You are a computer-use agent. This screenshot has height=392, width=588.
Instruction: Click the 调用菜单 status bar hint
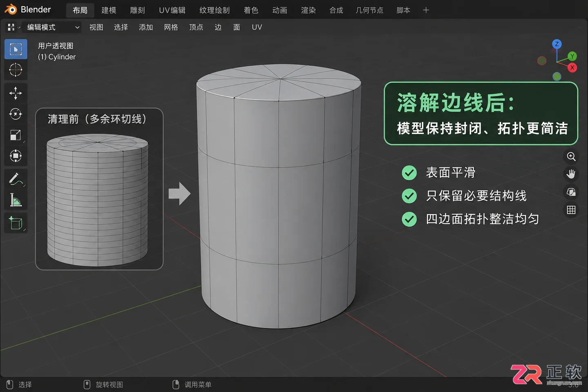tap(192, 385)
